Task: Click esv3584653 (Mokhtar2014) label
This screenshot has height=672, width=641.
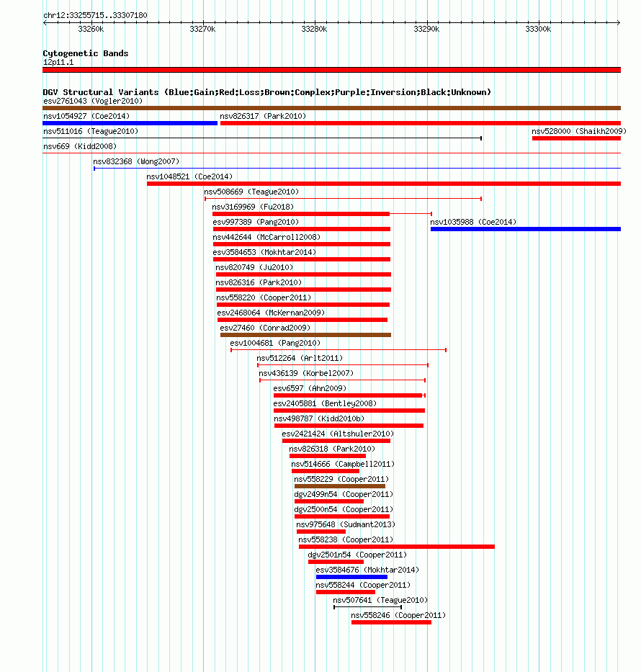Action: (264, 252)
